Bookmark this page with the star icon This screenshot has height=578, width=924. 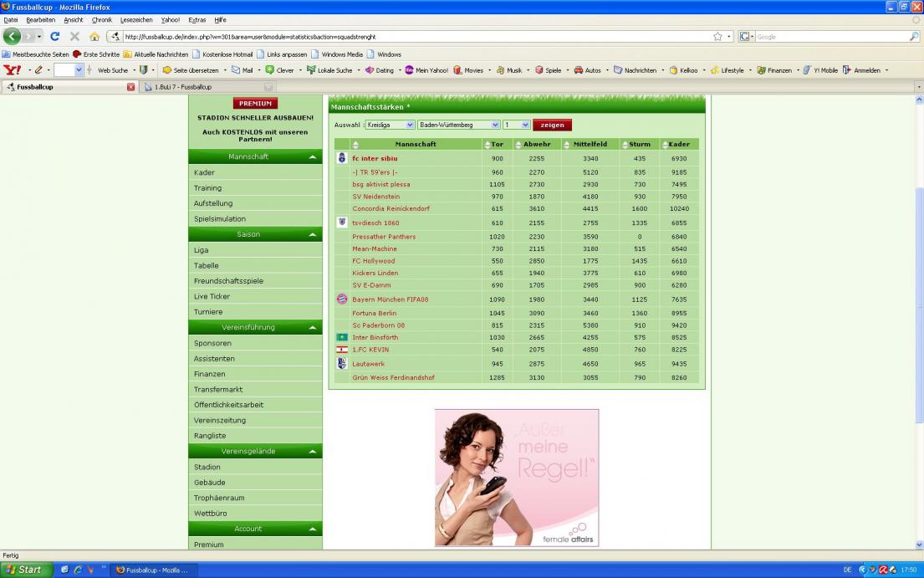pyautogui.click(x=717, y=37)
